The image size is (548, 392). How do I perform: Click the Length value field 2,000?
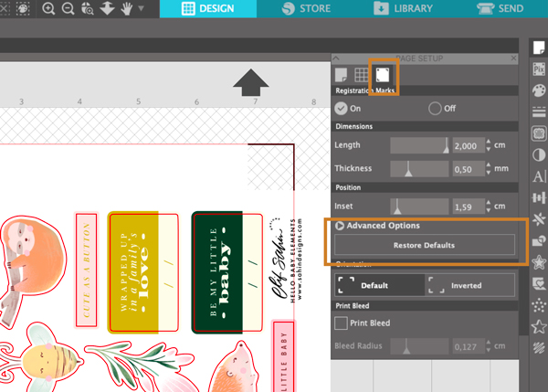[469, 145]
